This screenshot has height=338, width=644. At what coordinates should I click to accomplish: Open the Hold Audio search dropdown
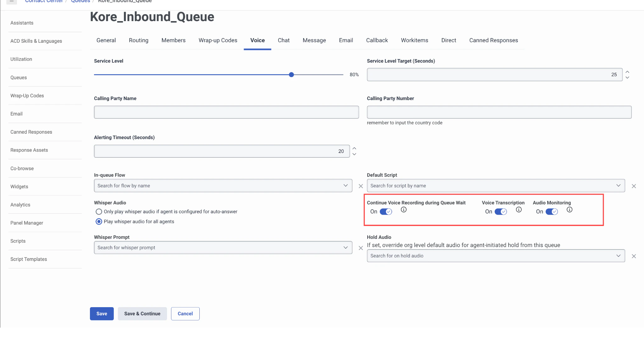[496, 256]
